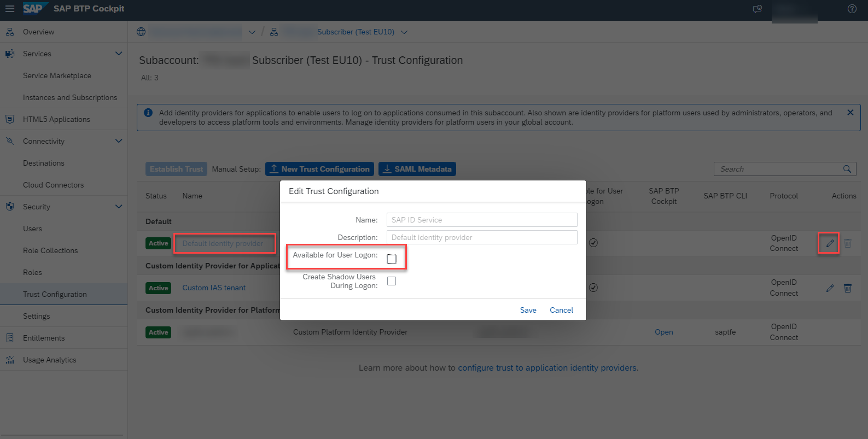The height and width of the screenshot is (439, 868).
Task: Close the blue information banner
Action: point(850,112)
